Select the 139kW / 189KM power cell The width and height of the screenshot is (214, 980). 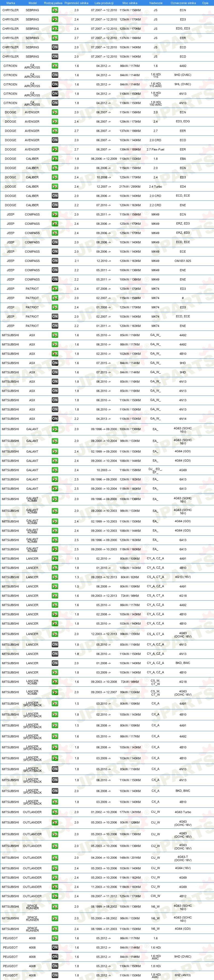coord(130,149)
